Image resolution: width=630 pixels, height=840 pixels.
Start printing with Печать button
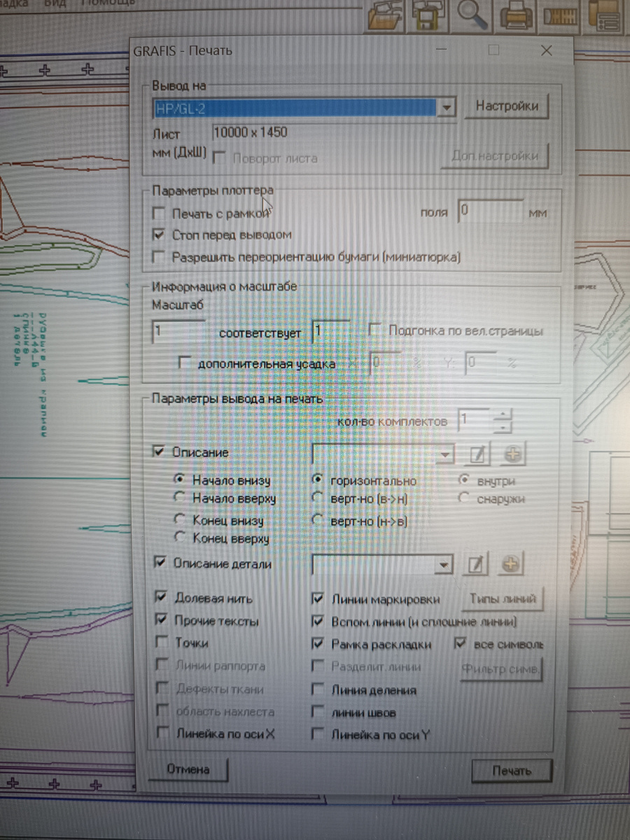pyautogui.click(x=512, y=771)
